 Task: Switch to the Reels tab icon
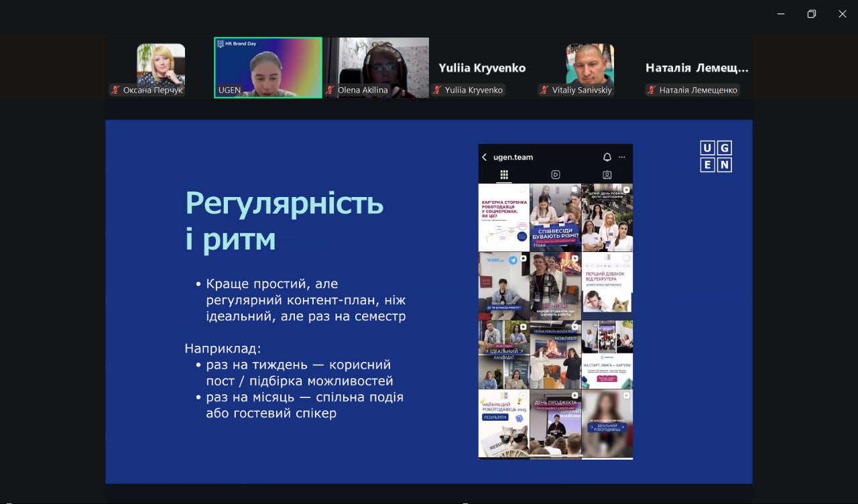pos(556,175)
